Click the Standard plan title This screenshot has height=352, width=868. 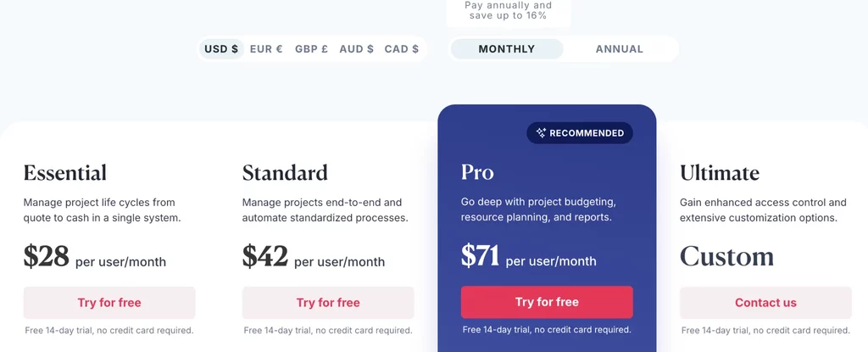285,172
